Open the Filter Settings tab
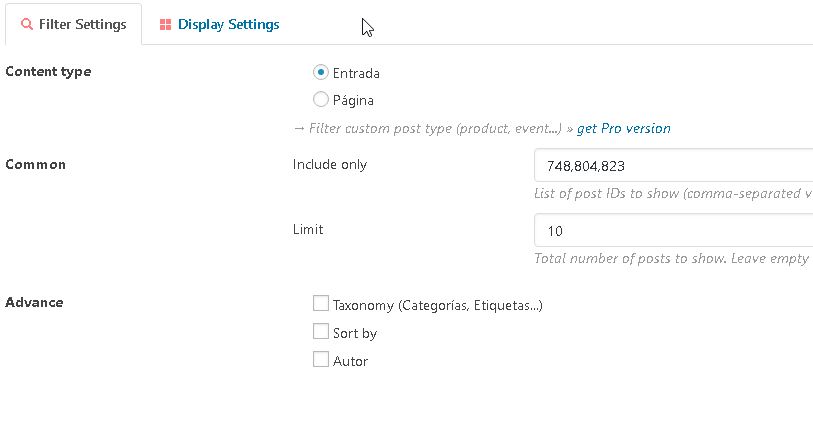 [x=82, y=24]
